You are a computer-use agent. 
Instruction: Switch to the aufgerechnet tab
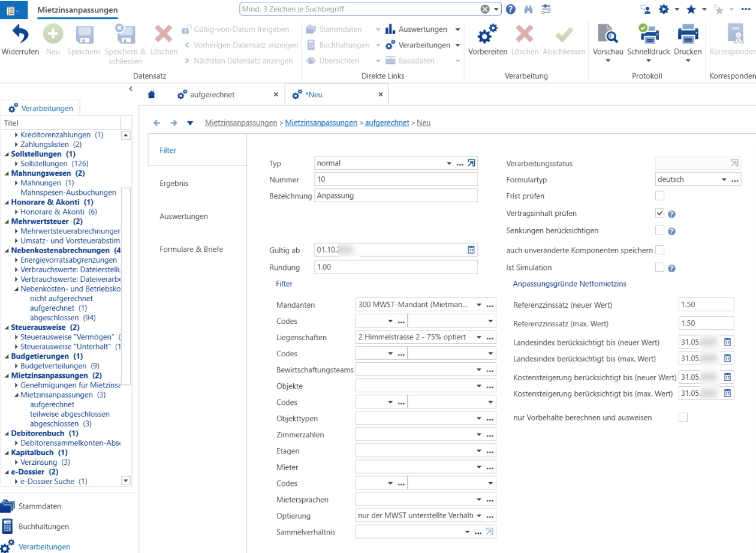pyautogui.click(x=212, y=95)
